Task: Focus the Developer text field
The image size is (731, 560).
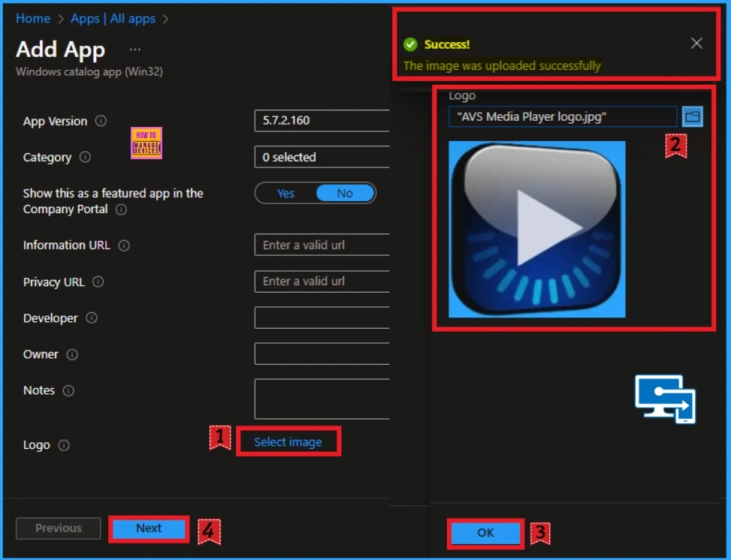Action: click(x=322, y=318)
